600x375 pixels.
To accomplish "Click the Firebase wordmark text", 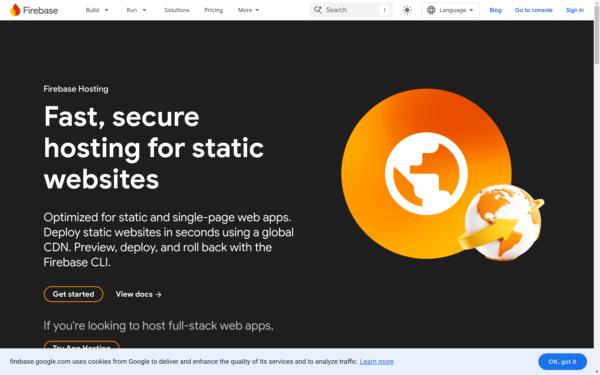I will pyautogui.click(x=41, y=10).
